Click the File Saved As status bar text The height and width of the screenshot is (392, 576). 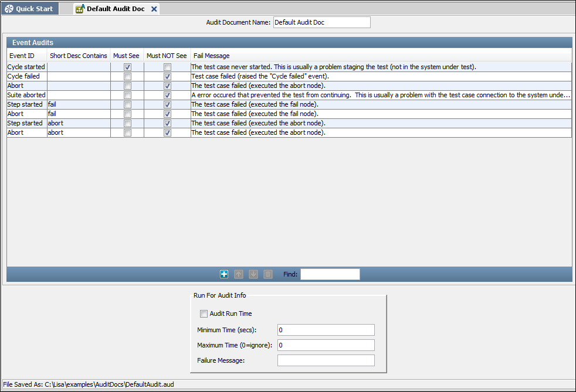point(89,384)
